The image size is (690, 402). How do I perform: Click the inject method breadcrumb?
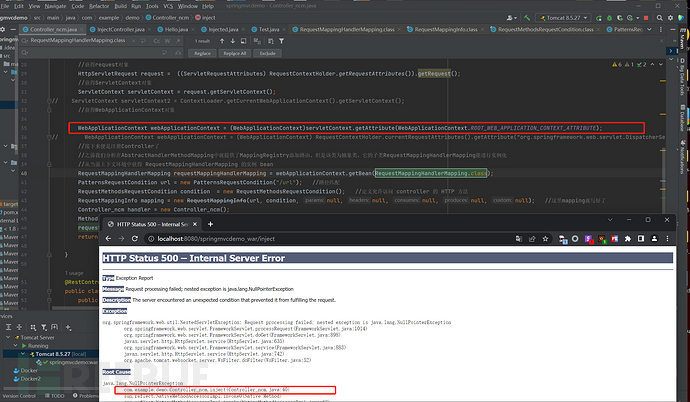click(206, 18)
